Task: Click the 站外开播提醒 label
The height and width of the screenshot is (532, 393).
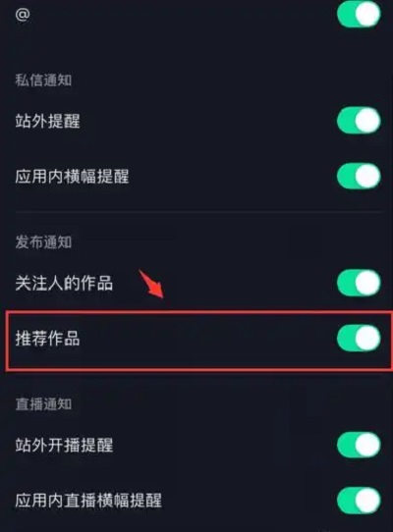Action: 64,446
